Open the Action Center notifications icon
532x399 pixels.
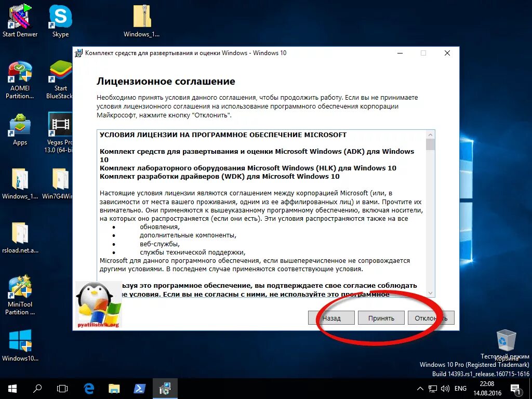(x=516, y=390)
